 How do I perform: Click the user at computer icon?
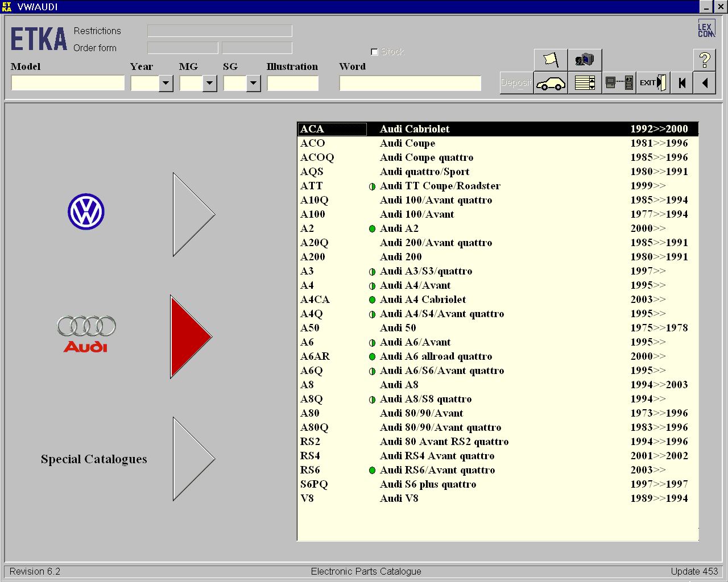585,60
